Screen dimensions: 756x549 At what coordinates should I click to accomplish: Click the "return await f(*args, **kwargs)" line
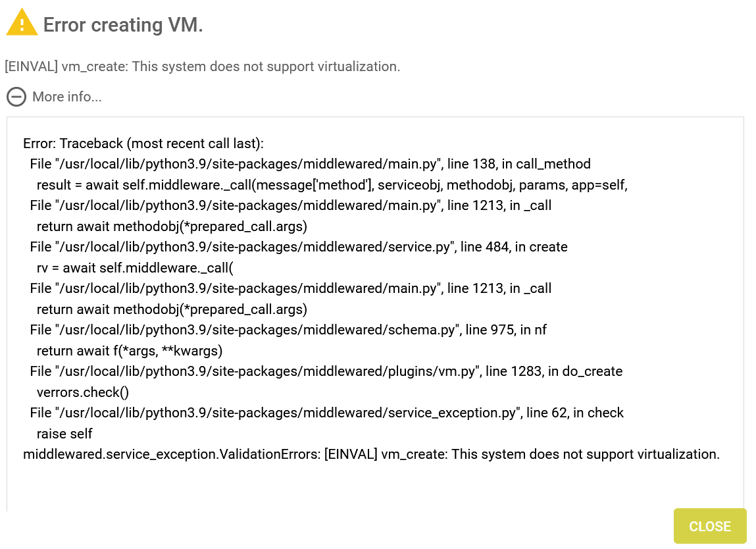pos(130,351)
